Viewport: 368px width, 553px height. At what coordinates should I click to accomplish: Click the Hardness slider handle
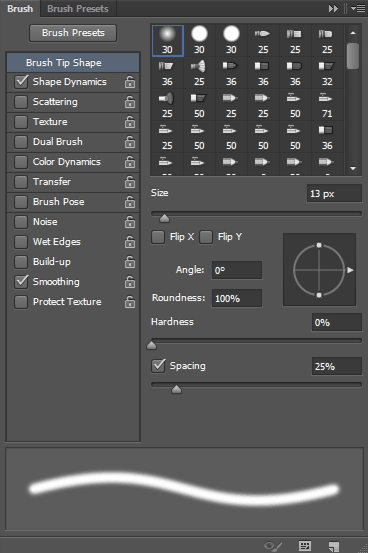click(x=151, y=345)
